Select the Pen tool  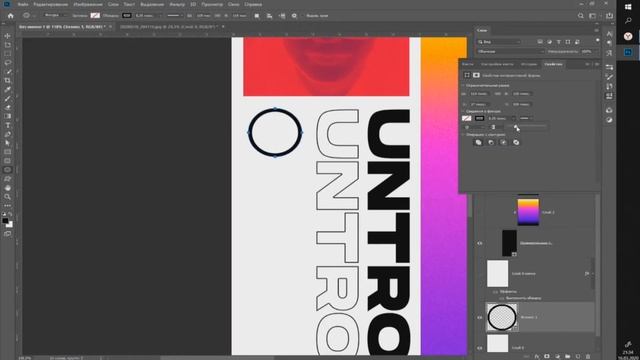(x=7, y=134)
